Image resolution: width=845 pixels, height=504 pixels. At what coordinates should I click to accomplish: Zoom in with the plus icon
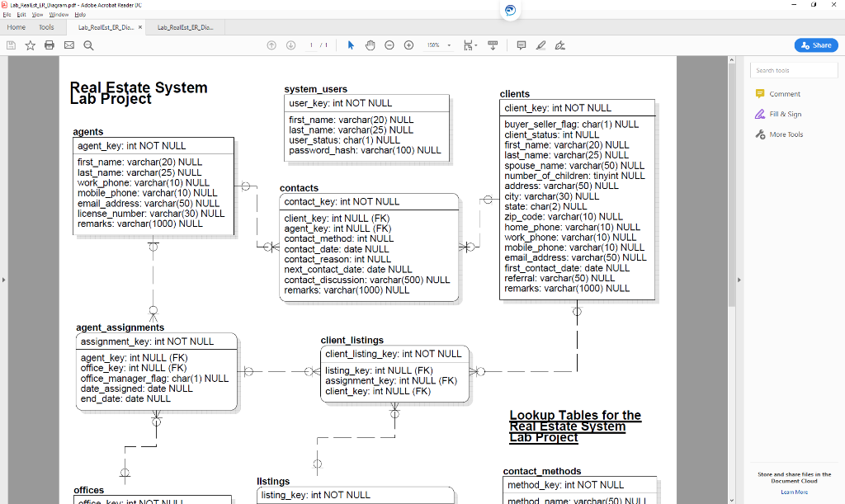[x=408, y=45]
